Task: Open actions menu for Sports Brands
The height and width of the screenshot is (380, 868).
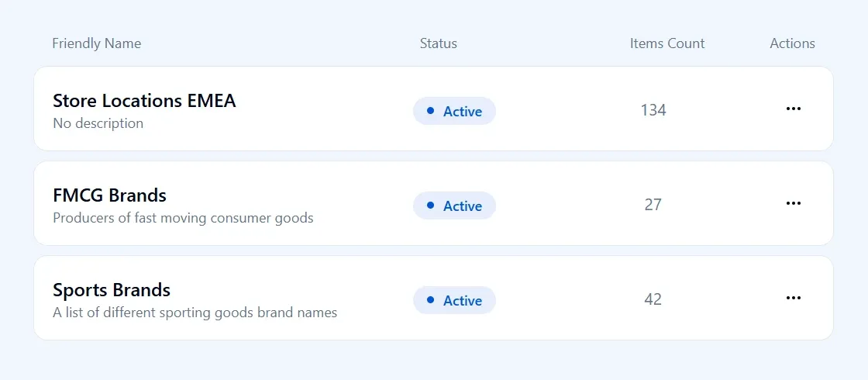Action: click(794, 298)
